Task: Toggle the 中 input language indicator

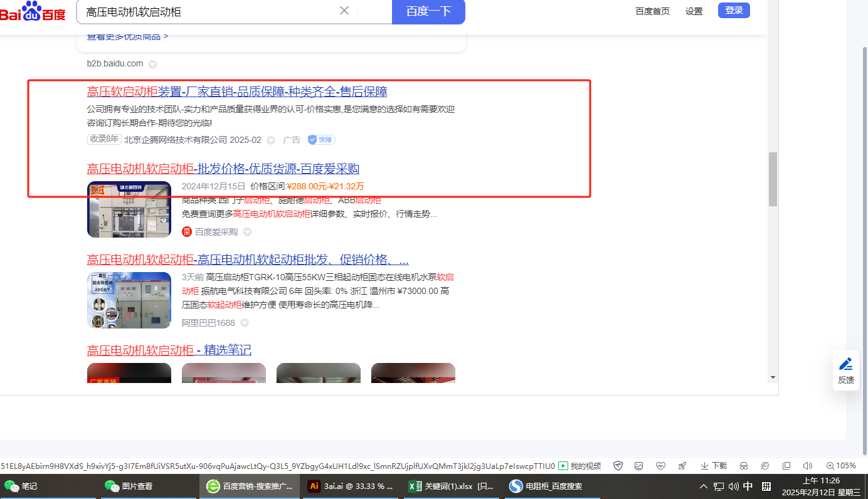Action: [748, 486]
